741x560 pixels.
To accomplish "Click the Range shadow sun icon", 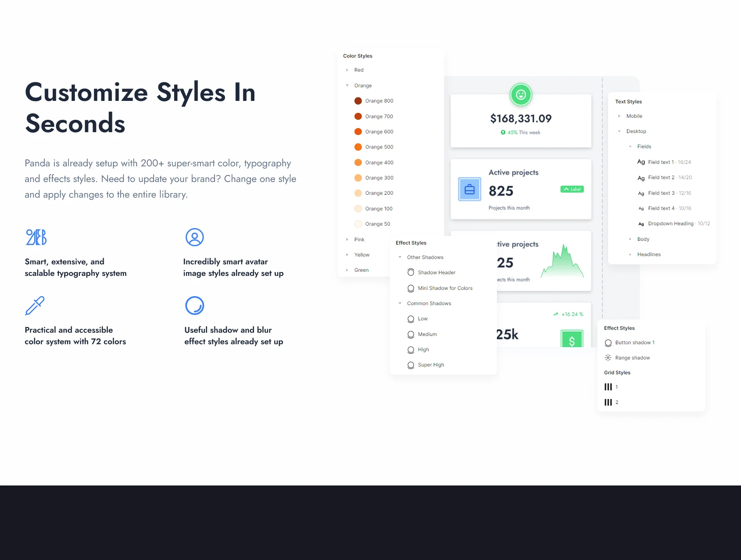I will 608,358.
